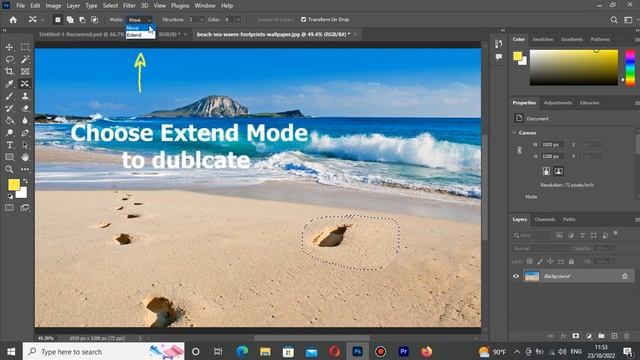
Task: Open Edit Toolbar three-dots menu
Action: pyautogui.click(x=25, y=169)
